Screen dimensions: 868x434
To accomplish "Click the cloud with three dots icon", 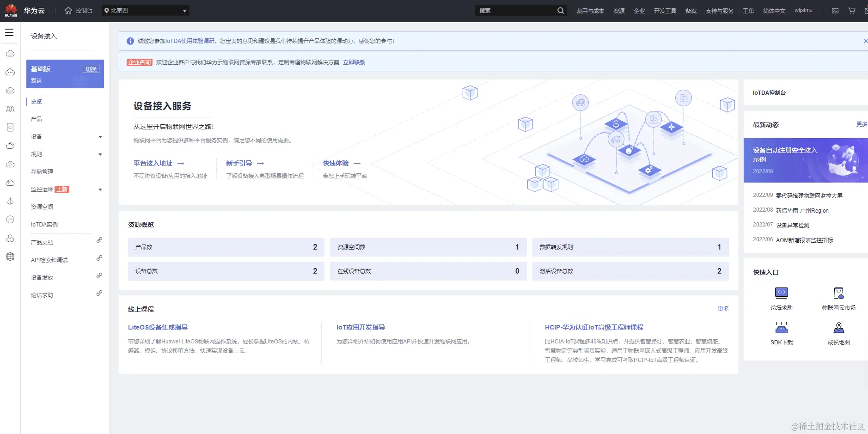I will click(10, 72).
